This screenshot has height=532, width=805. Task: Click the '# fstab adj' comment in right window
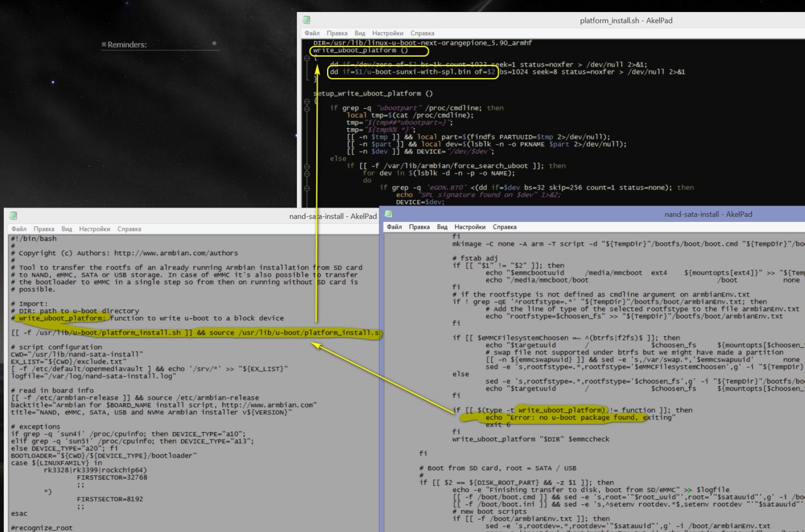[475, 258]
